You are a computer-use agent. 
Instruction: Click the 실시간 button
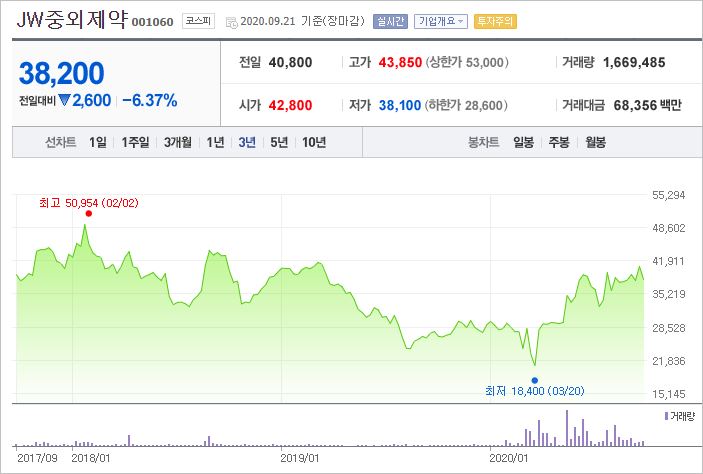(x=391, y=21)
